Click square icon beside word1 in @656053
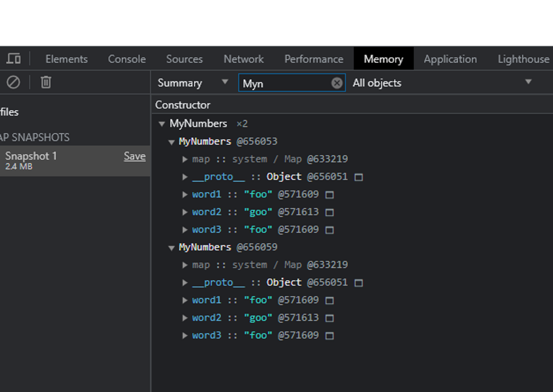The width and height of the screenshot is (553, 392). point(329,195)
